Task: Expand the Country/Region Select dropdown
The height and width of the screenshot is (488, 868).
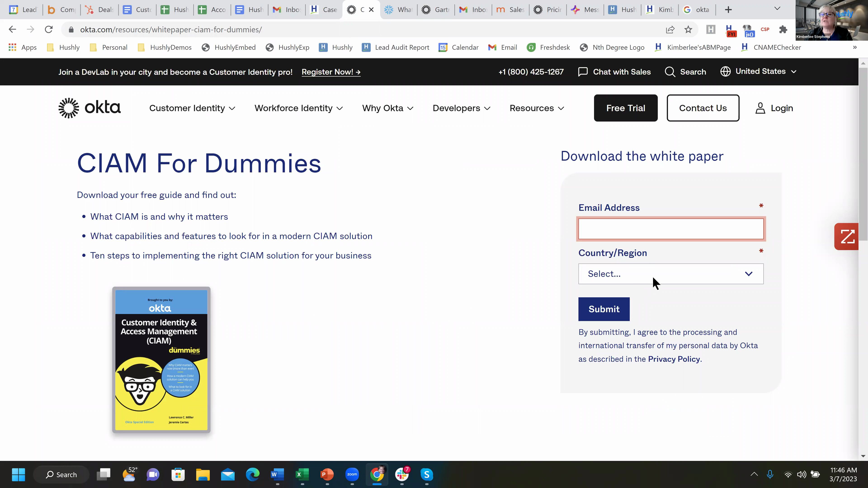Action: coord(670,274)
